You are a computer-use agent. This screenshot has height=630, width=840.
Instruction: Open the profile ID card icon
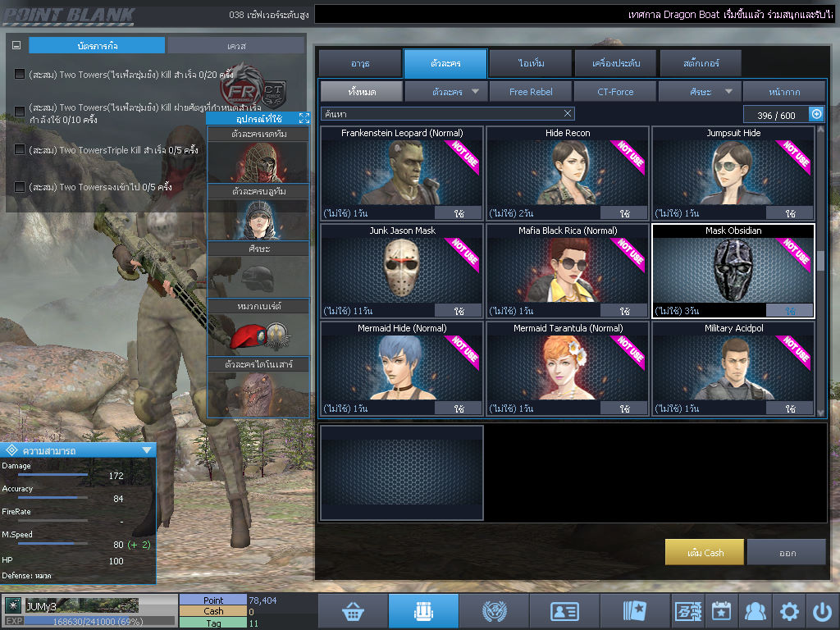tap(564, 611)
